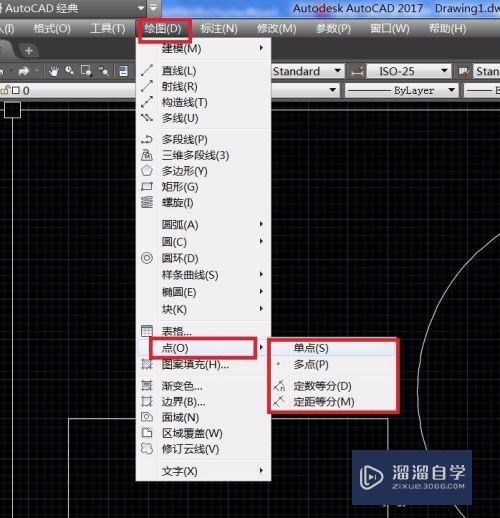The image size is (500, 518).
Task: Pick the Divide (定数等分) icon
Action: click(279, 386)
